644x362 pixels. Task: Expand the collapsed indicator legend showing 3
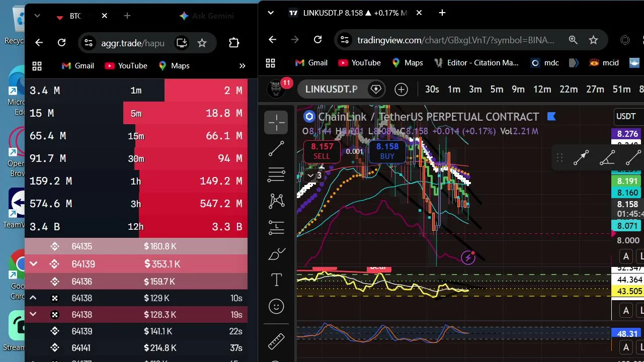point(314,175)
